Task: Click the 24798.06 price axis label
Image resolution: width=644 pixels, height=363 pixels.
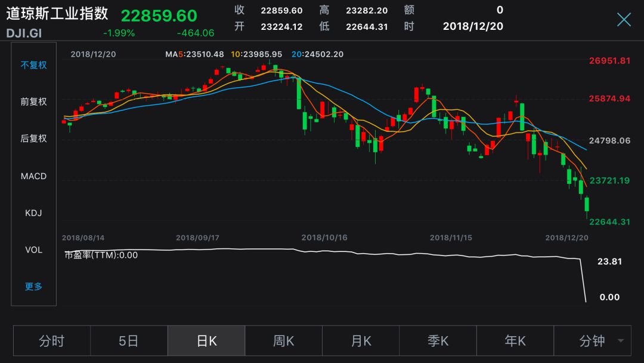Action: (609, 140)
